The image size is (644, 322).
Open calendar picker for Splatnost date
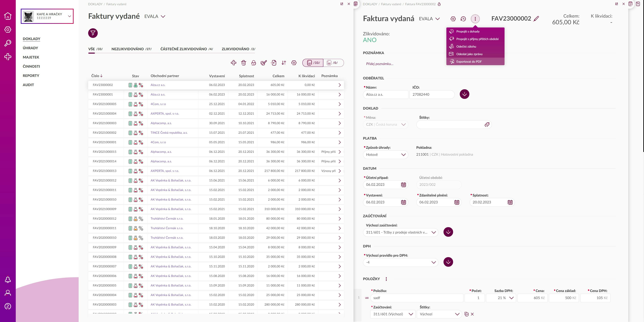[510, 202]
